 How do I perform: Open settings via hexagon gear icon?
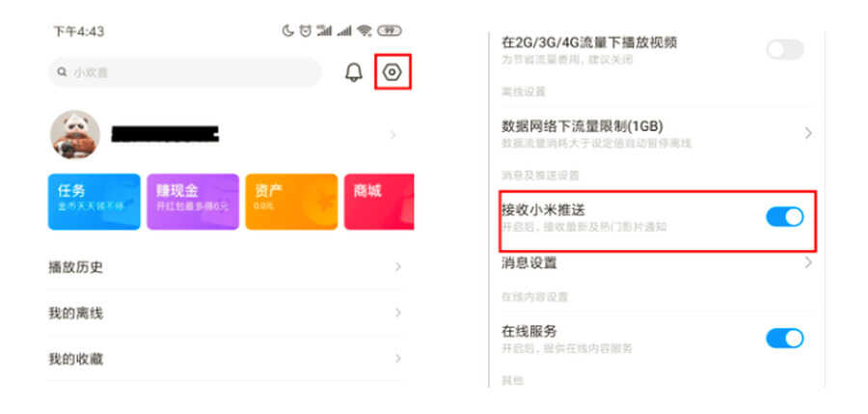pos(393,71)
